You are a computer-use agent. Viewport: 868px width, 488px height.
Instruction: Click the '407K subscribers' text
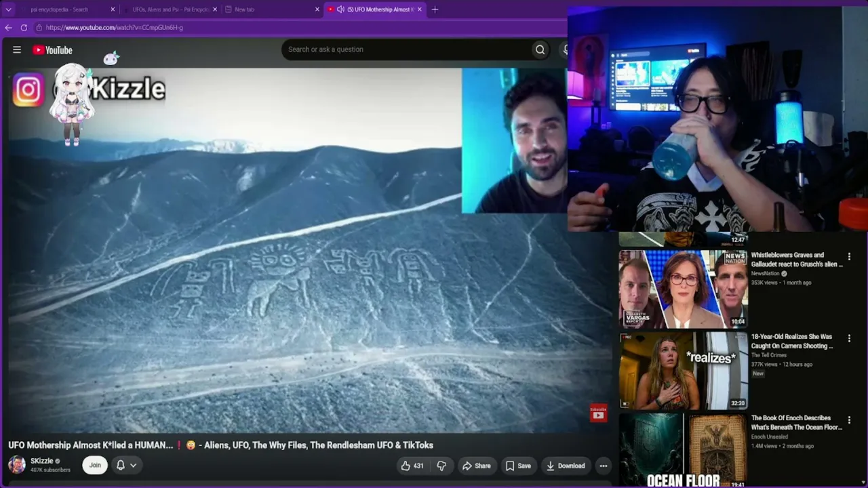50,470
